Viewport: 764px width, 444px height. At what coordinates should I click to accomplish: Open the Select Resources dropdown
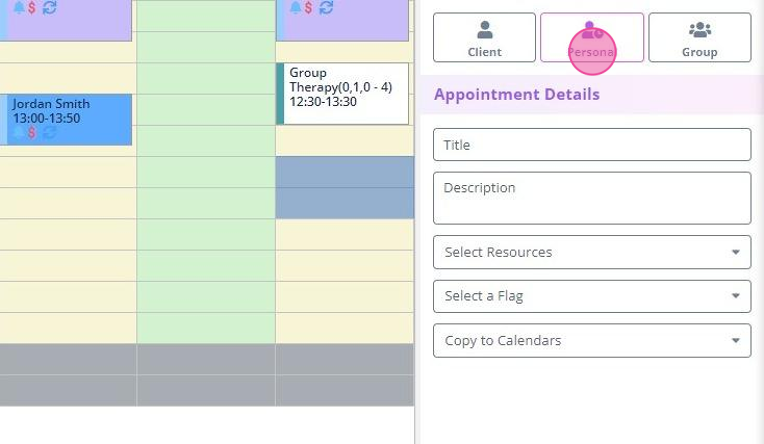tap(592, 252)
